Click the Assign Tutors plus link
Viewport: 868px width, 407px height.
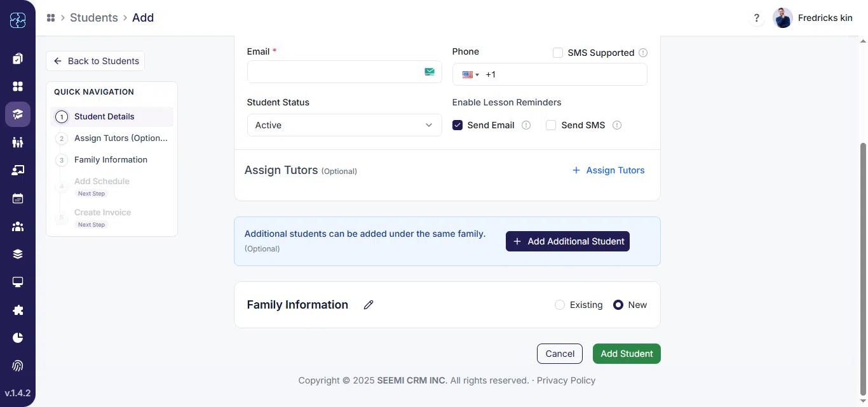point(608,170)
